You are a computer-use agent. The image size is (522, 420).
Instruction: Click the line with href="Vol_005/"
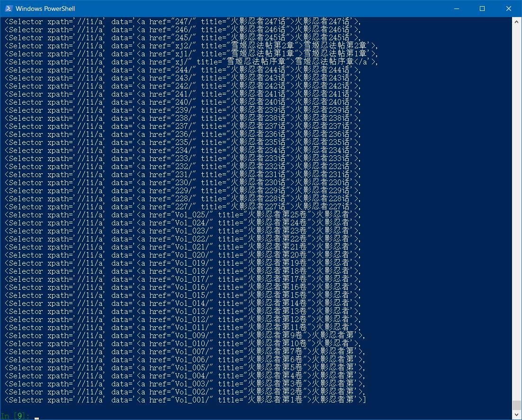[185, 368]
